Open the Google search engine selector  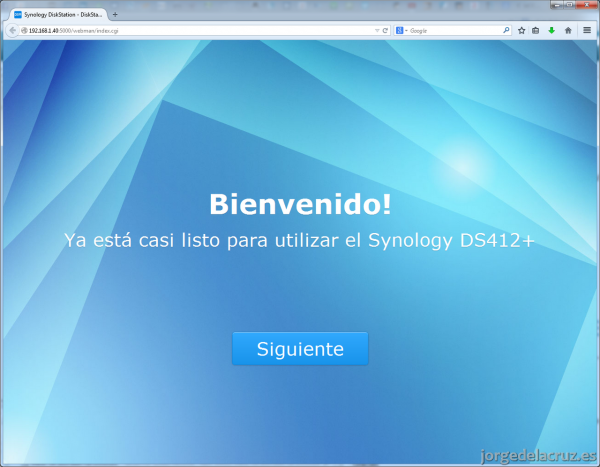[401, 31]
